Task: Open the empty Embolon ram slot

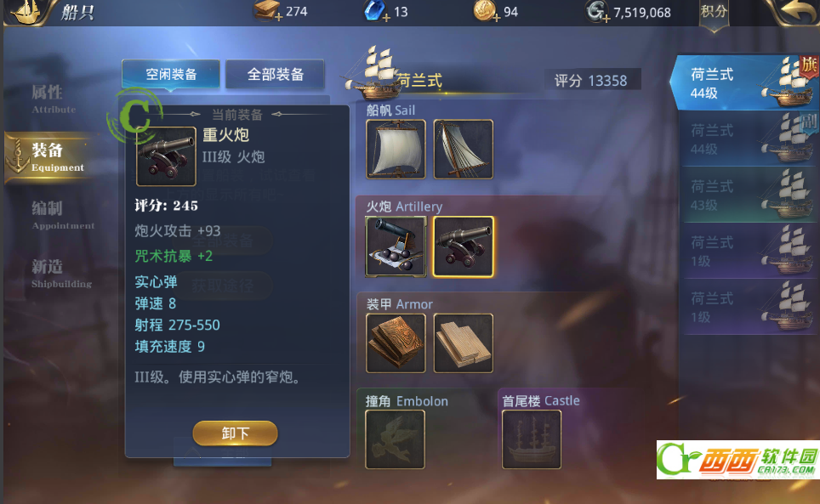Action: tap(395, 439)
